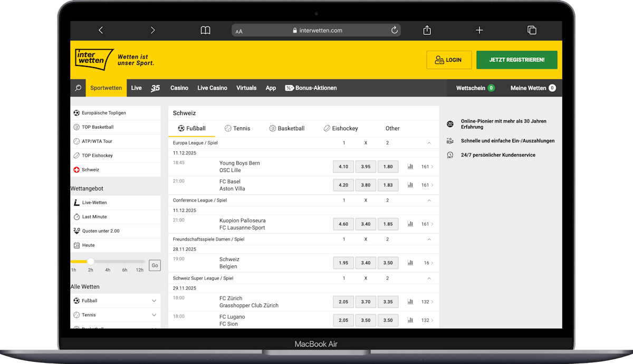Click the LOGIN button

click(449, 60)
